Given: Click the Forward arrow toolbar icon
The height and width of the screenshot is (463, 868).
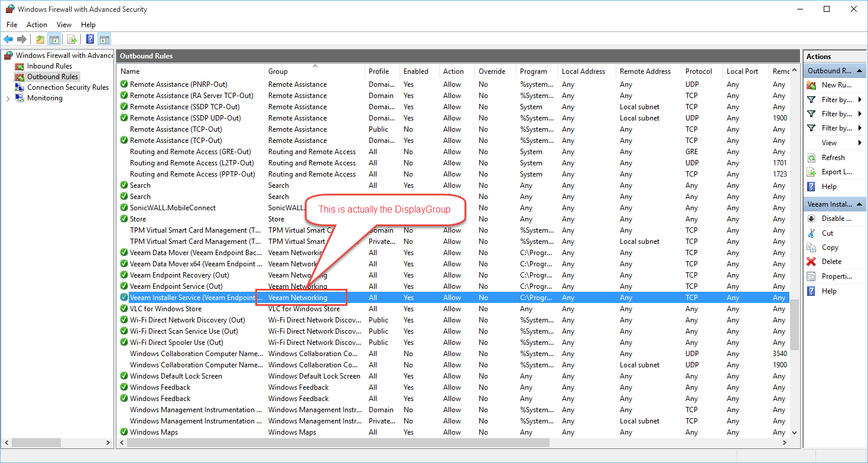Looking at the screenshot, I should [x=22, y=40].
